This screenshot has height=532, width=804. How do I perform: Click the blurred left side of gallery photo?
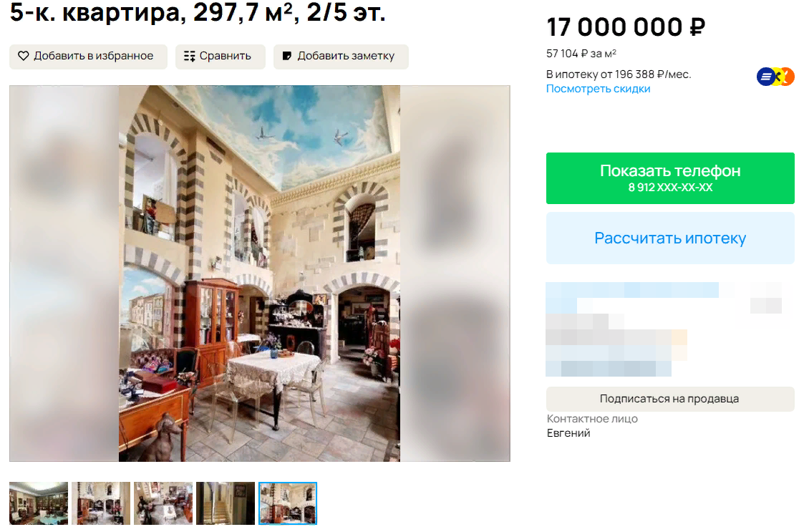tap(64, 274)
